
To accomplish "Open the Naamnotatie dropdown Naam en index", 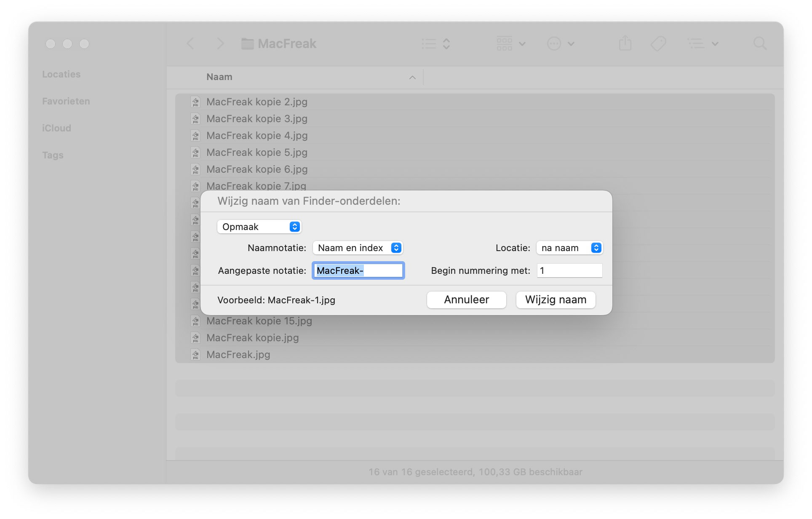I will coord(358,248).
